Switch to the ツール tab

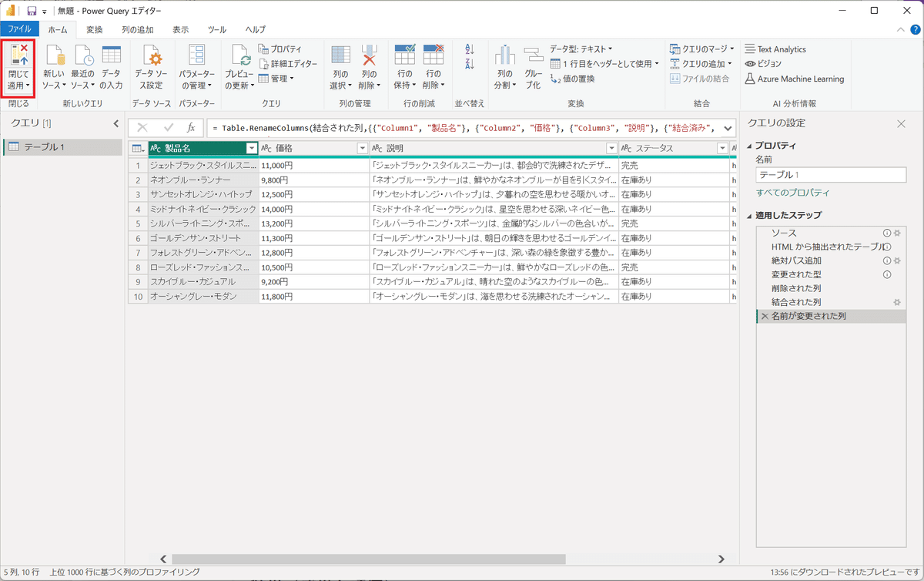coord(217,29)
